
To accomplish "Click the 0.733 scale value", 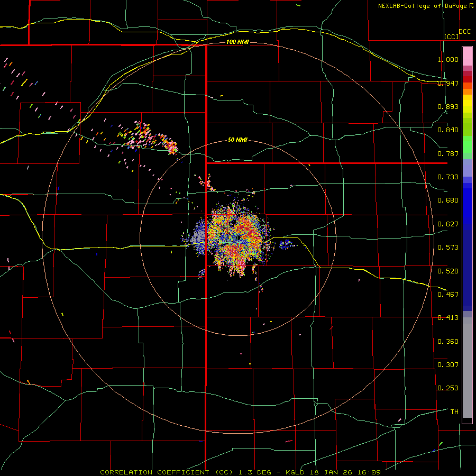I will pyautogui.click(x=448, y=177).
